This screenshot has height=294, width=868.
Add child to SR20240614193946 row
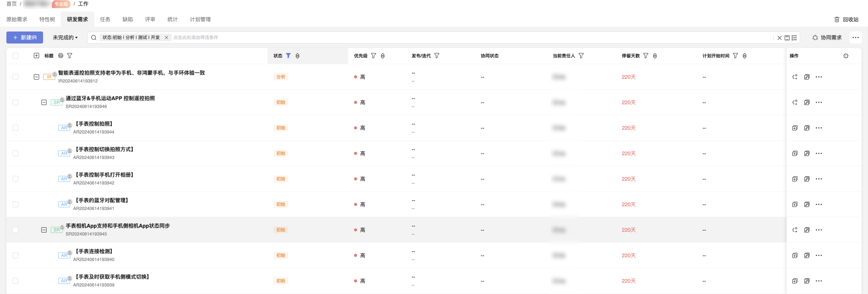[795, 102]
